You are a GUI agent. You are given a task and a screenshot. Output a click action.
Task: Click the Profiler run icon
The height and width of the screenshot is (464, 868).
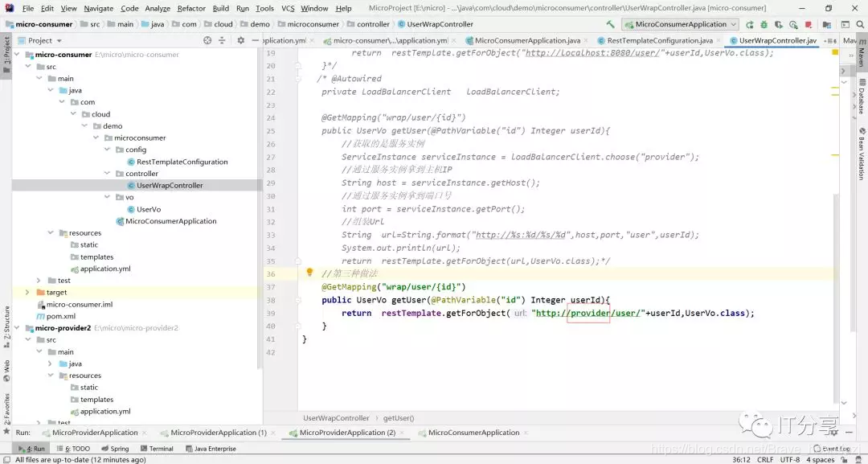(793, 24)
